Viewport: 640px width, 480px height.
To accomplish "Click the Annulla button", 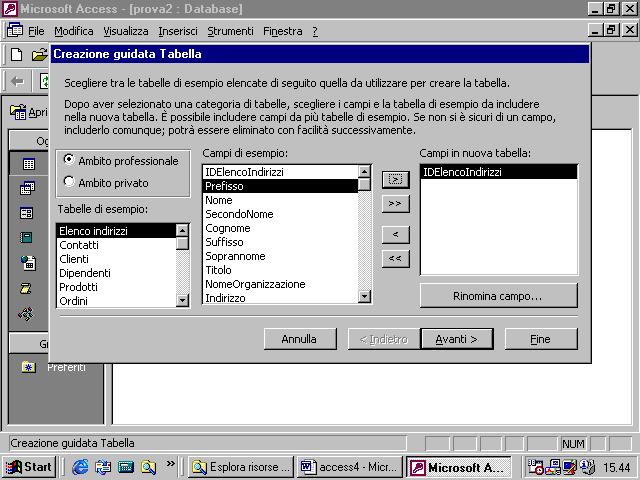I will 300,339.
